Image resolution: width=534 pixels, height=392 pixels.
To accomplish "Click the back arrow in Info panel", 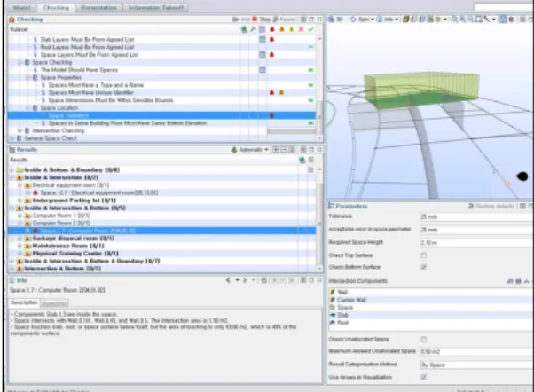I will coord(228,280).
